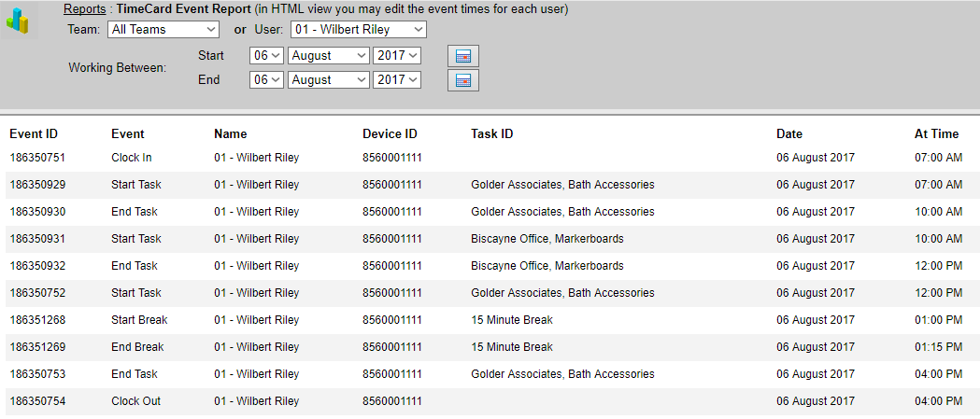Click the 01:15 PM time cell

point(937,347)
